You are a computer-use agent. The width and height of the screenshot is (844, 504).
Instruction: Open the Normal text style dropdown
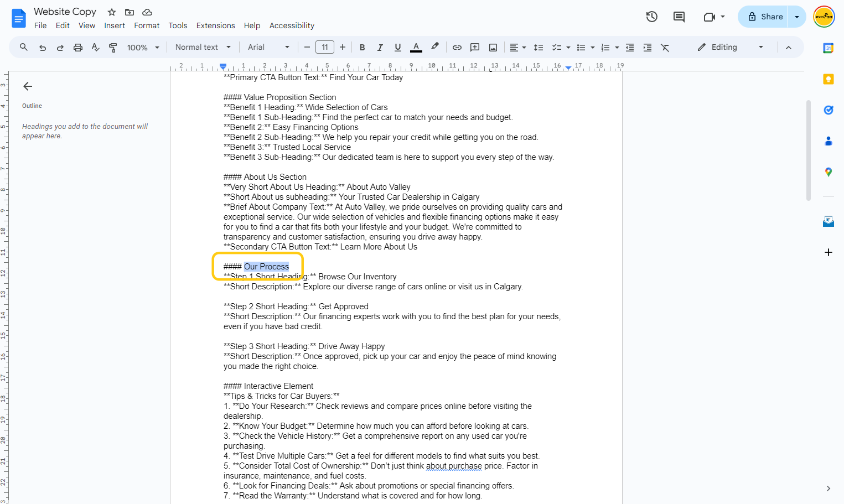pyautogui.click(x=203, y=48)
